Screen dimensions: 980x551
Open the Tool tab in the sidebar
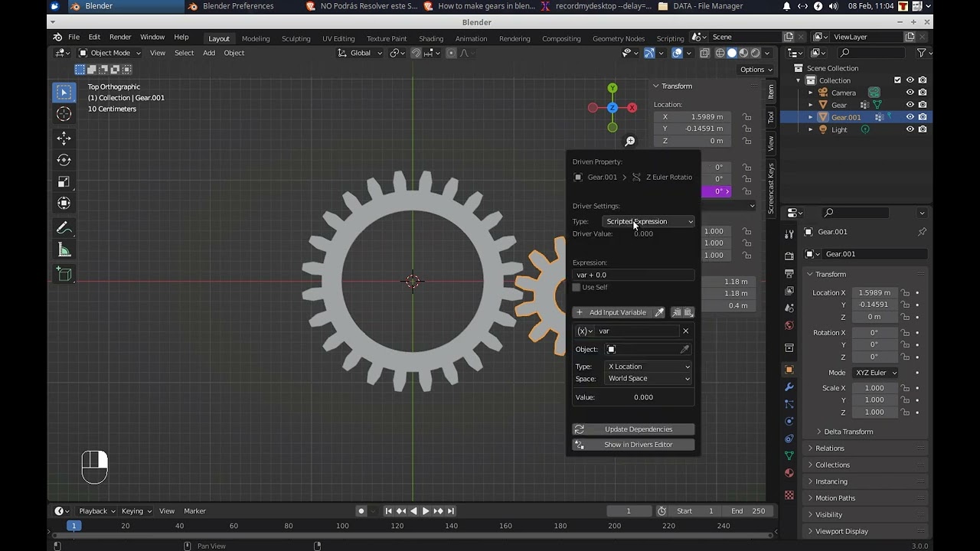click(x=771, y=116)
